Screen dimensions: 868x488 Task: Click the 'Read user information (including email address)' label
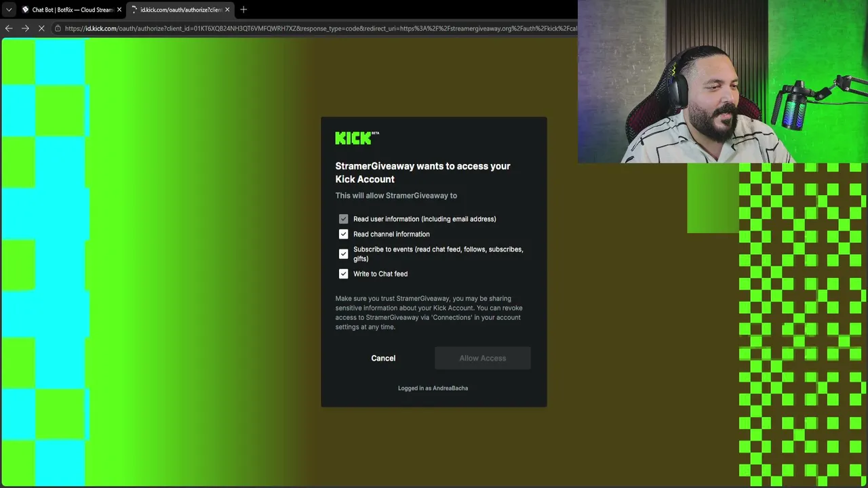(x=425, y=219)
